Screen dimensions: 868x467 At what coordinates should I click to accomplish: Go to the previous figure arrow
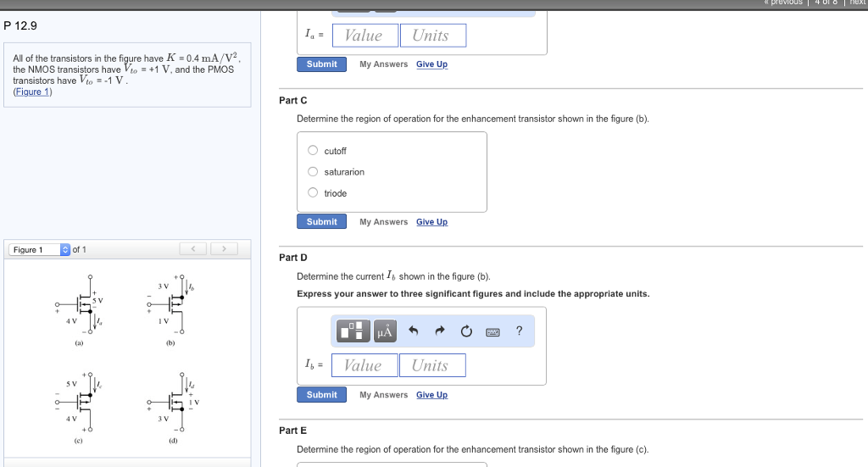tap(192, 249)
